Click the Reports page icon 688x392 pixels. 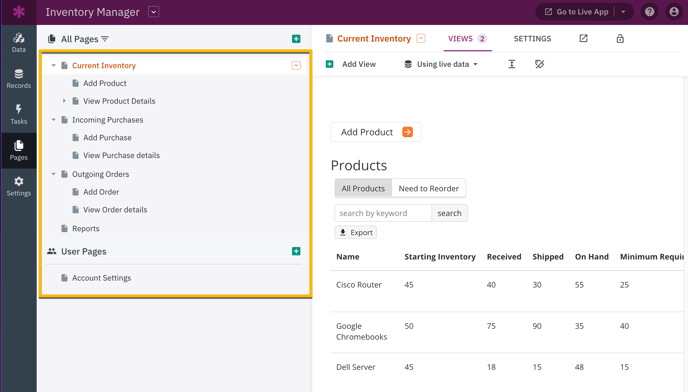pyautogui.click(x=64, y=228)
